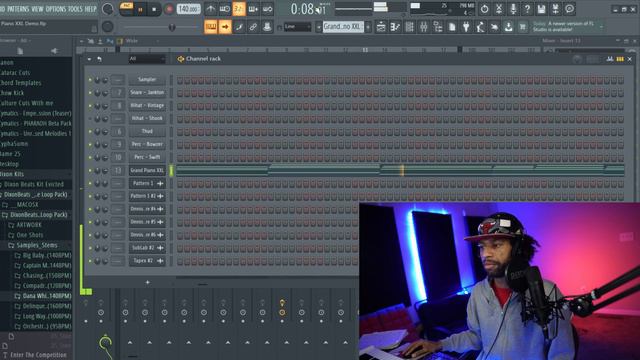Image resolution: width=640 pixels, height=360 pixels.
Task: Open the plugin picker plug icon
Action: [466, 27]
